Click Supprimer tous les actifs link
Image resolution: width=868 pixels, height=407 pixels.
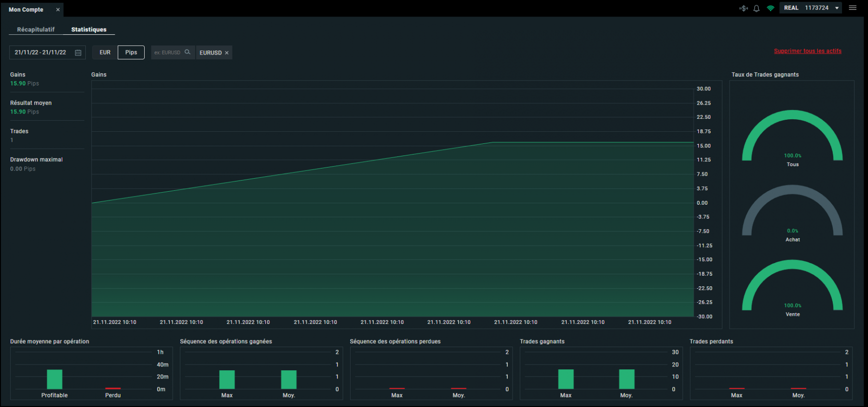(x=807, y=51)
